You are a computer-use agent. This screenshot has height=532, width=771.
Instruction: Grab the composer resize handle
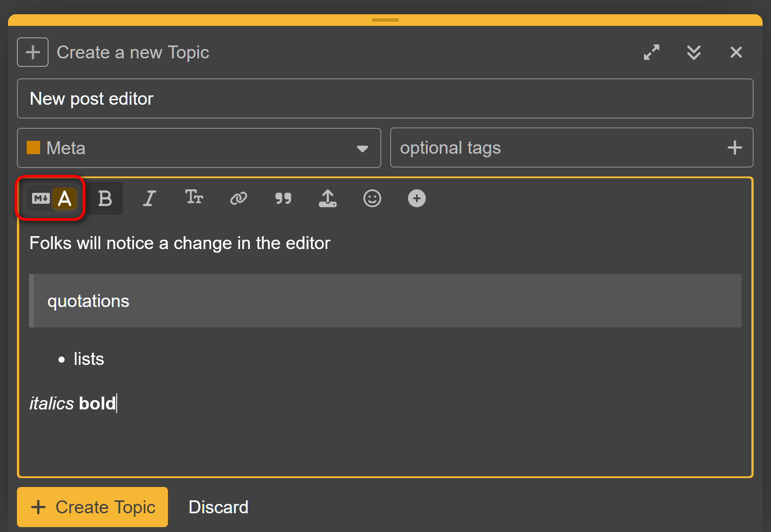[x=385, y=20]
